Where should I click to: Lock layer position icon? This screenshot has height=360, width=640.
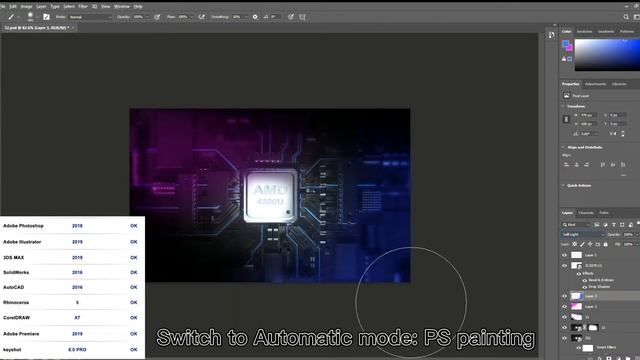590,244
